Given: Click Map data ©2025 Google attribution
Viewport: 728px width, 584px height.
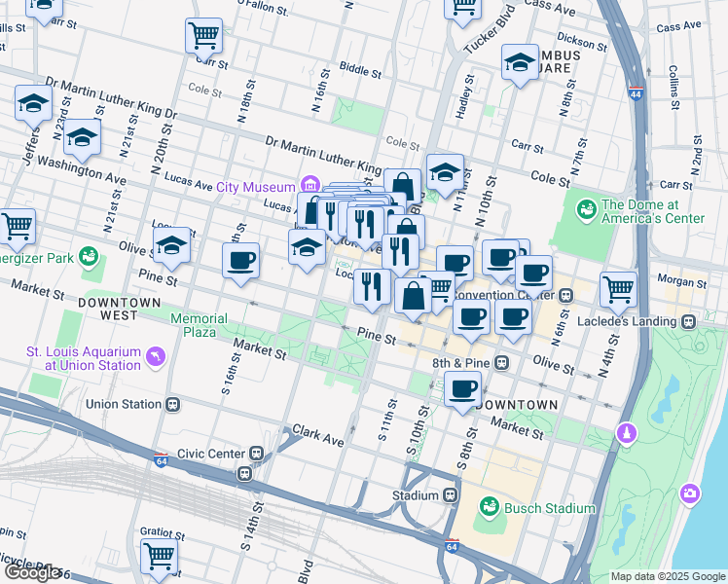Looking at the screenshot, I should click(668, 577).
